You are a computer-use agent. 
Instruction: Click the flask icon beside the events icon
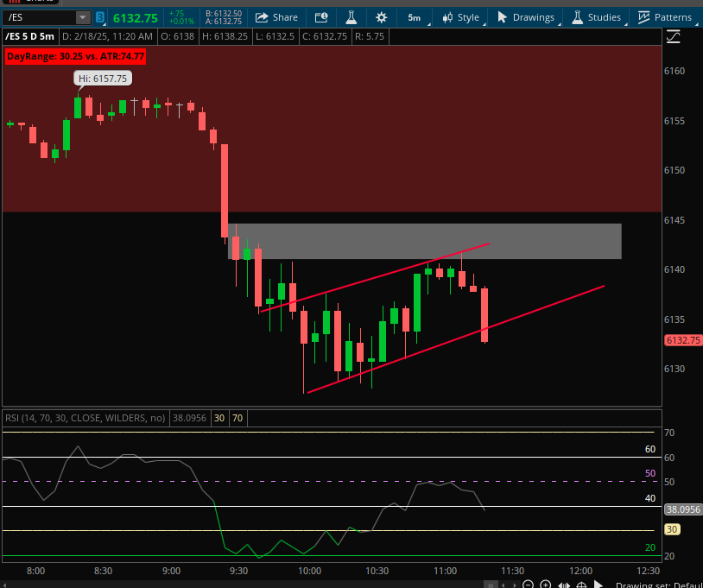(x=351, y=17)
